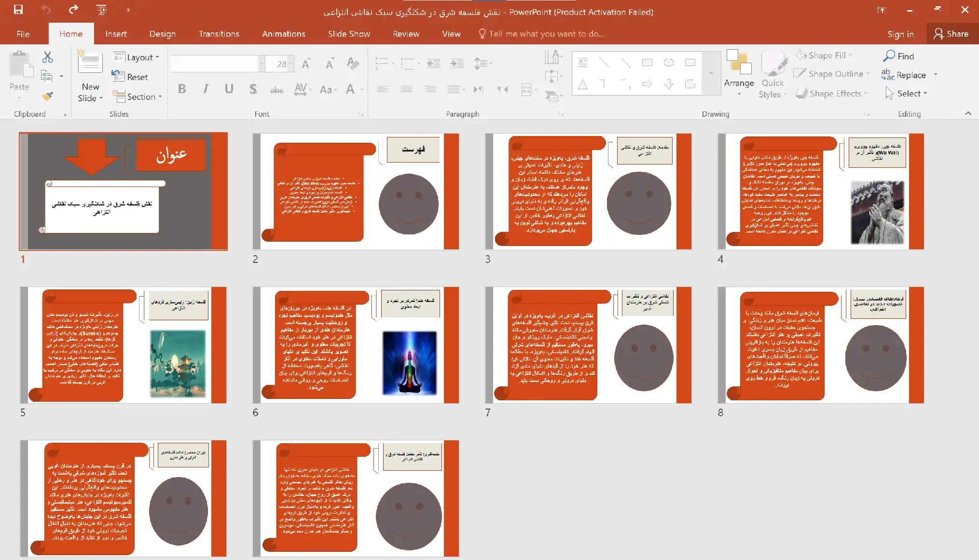The height and width of the screenshot is (560, 979).
Task: Click the Save icon in the title bar
Action: point(18,10)
